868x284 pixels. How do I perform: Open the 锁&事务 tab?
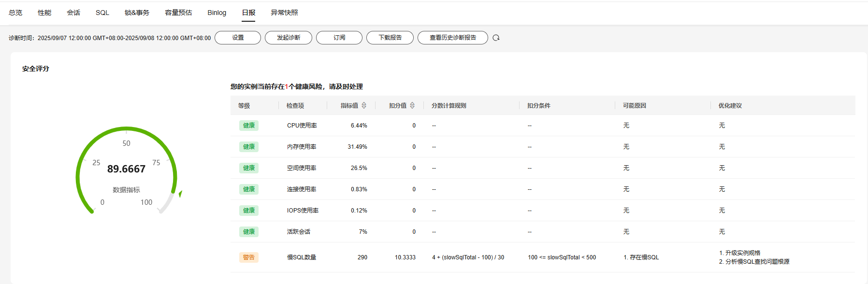click(x=137, y=13)
